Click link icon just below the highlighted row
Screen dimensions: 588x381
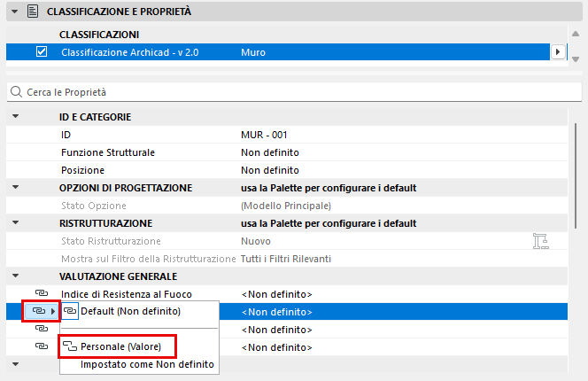tap(42, 329)
